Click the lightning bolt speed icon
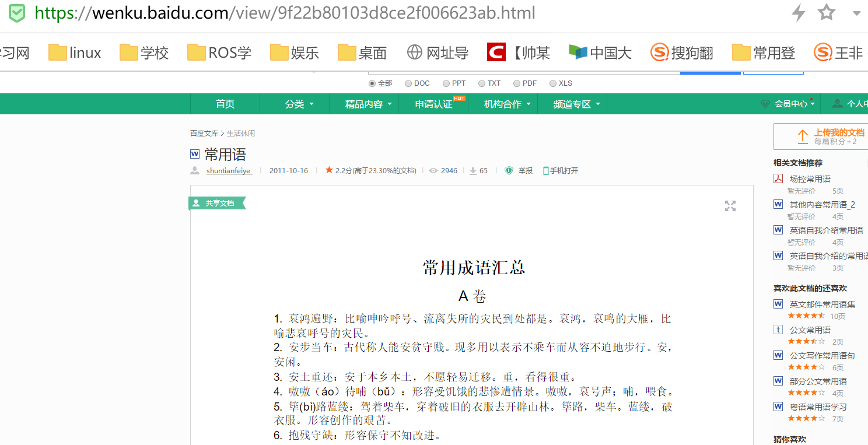The height and width of the screenshot is (445, 868). pos(798,12)
